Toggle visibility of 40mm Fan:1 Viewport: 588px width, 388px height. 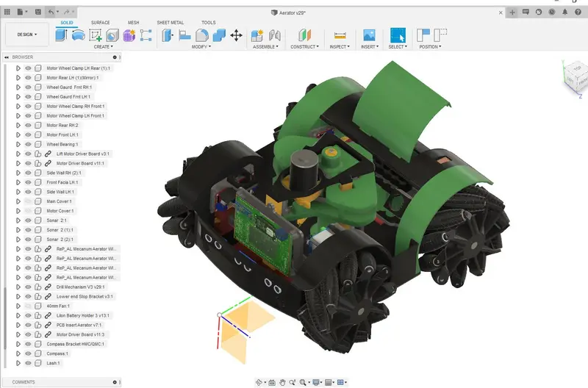point(28,306)
